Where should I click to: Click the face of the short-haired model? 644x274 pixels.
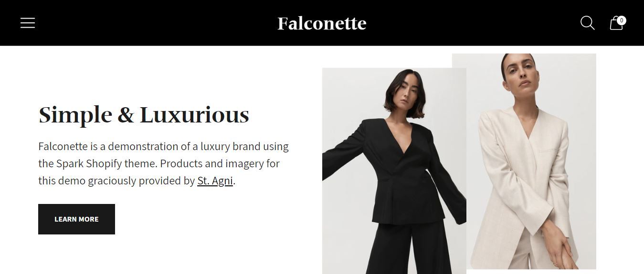coord(405,91)
